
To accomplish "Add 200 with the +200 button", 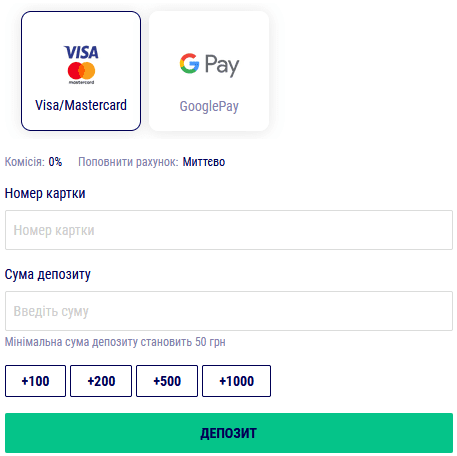I will pos(101,381).
